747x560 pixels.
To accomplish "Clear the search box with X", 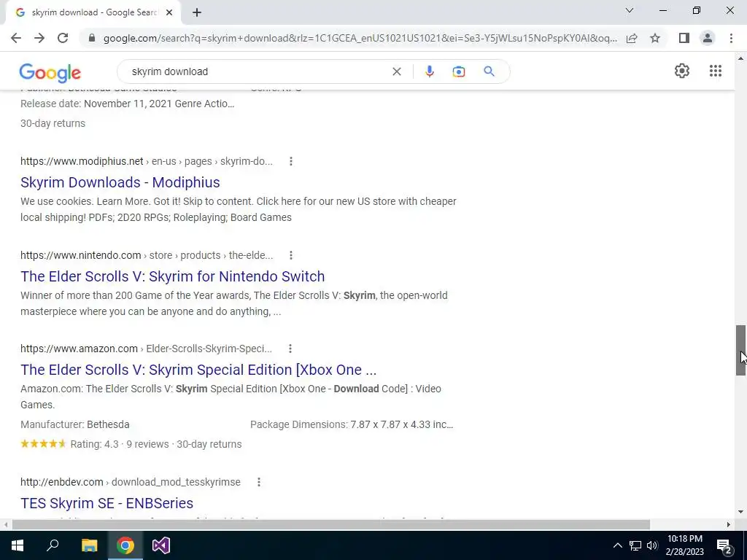I will click(396, 71).
